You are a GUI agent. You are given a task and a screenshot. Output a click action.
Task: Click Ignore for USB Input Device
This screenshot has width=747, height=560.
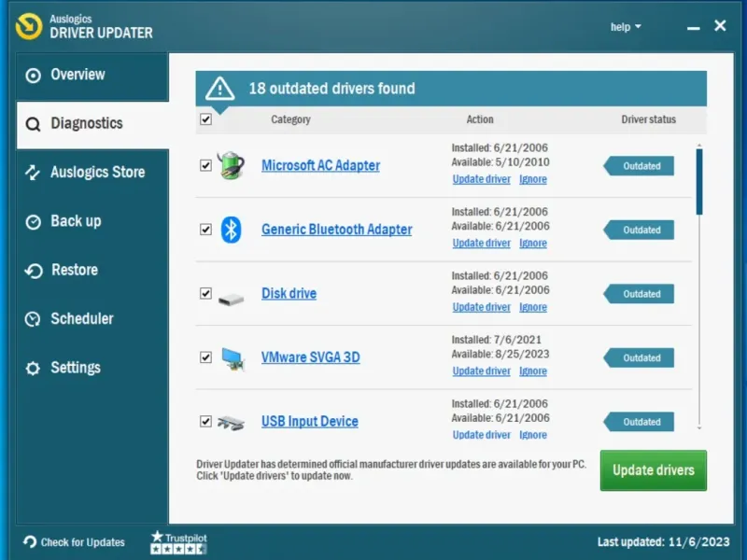point(532,435)
